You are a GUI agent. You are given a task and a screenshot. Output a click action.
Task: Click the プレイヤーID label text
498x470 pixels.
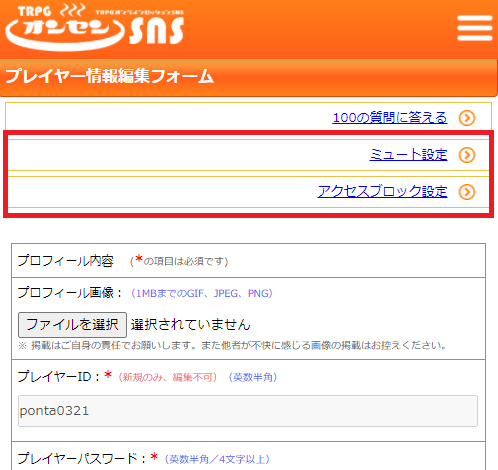tap(59, 377)
